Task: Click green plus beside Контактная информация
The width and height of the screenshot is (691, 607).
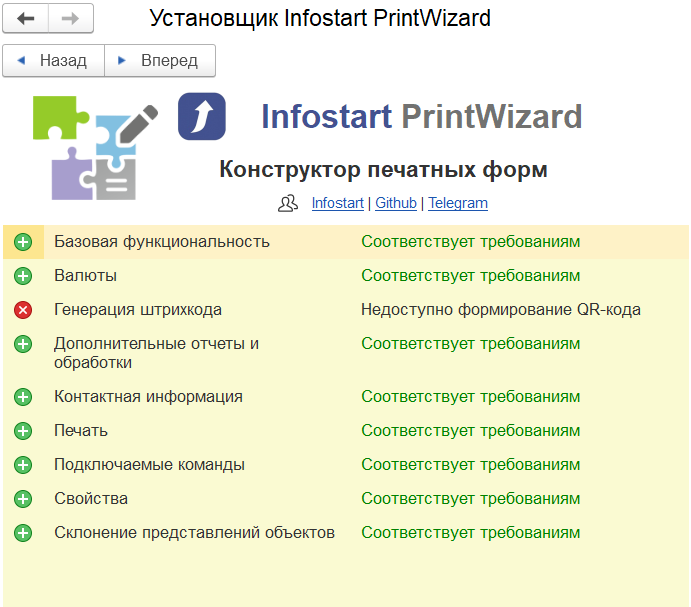Action: 23,397
